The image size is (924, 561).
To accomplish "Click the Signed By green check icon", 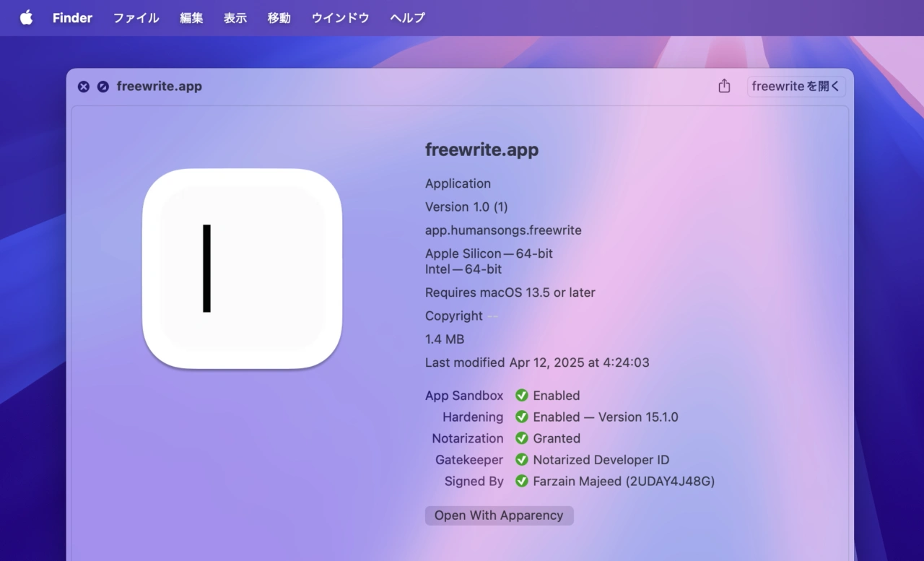I will click(x=522, y=482).
